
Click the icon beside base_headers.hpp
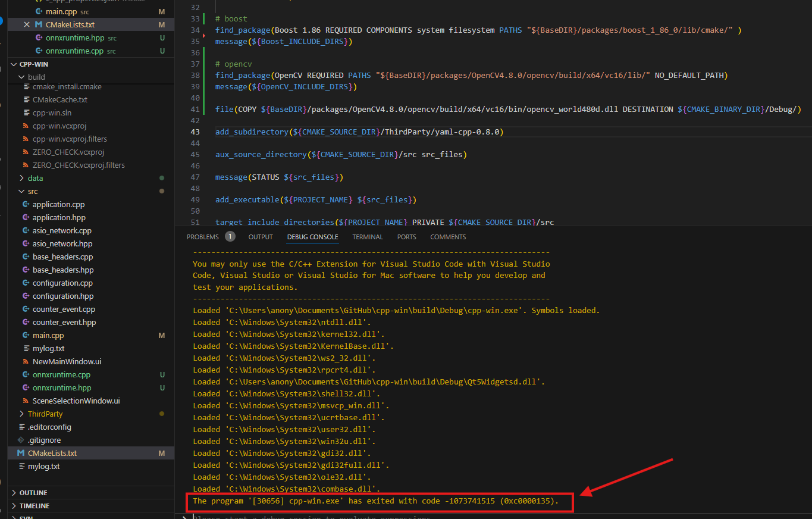[26, 270]
